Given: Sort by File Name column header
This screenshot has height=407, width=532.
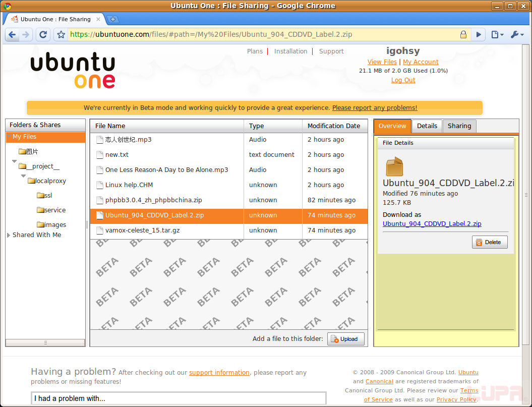Looking at the screenshot, I should 167,126.
